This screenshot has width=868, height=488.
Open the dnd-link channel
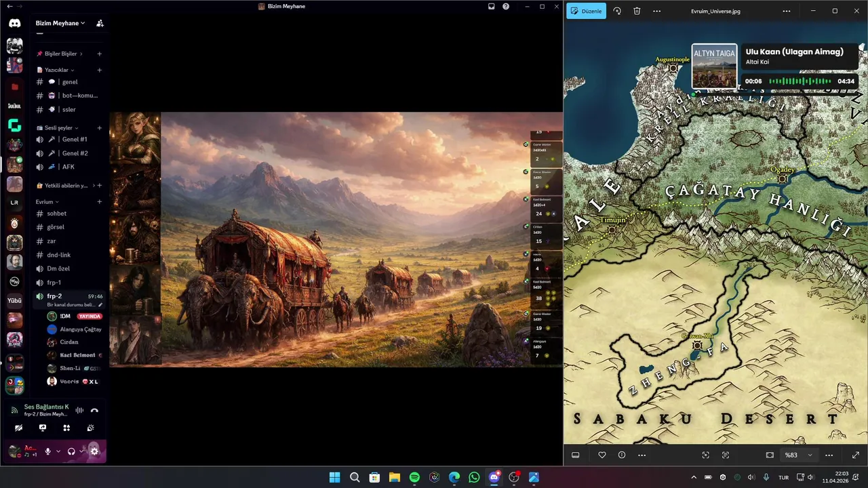pos(69,255)
